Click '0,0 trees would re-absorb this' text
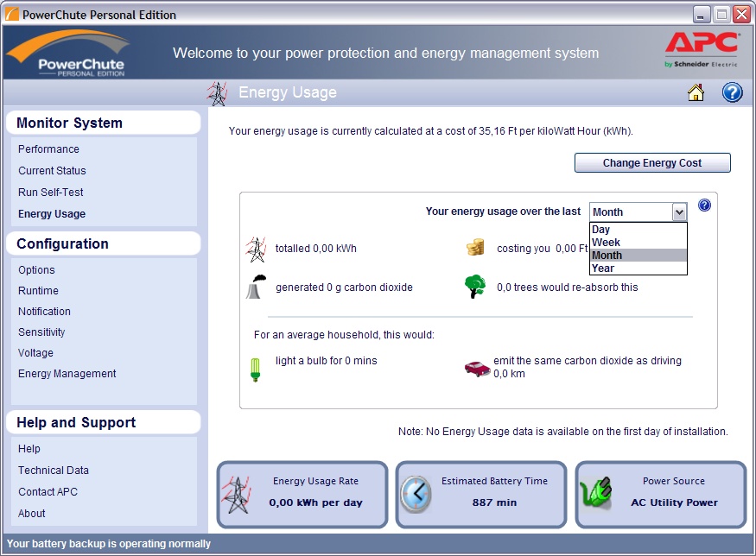Screen dimensions: 756x556 [568, 287]
